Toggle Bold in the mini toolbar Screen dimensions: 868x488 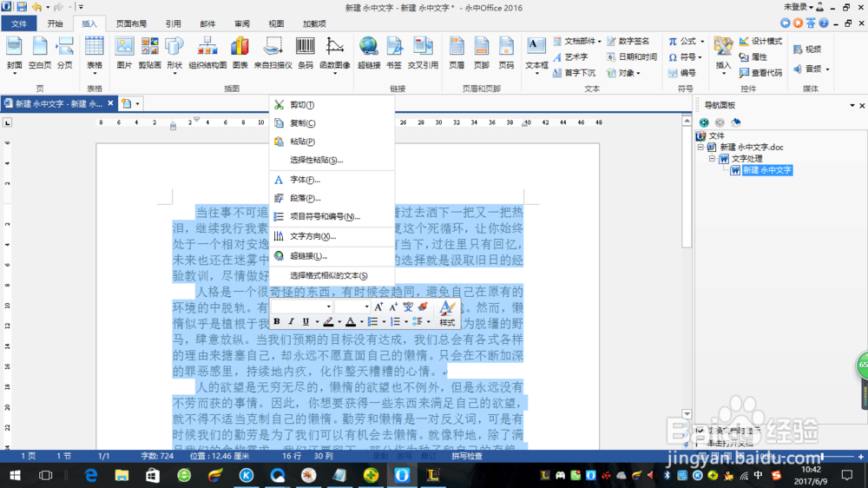point(277,322)
